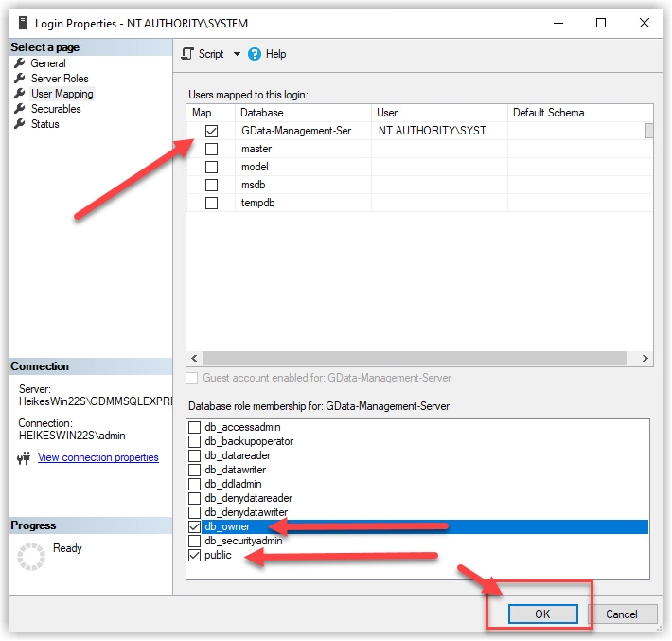Expand the Script dropdown arrow
672x641 pixels.
click(237, 55)
